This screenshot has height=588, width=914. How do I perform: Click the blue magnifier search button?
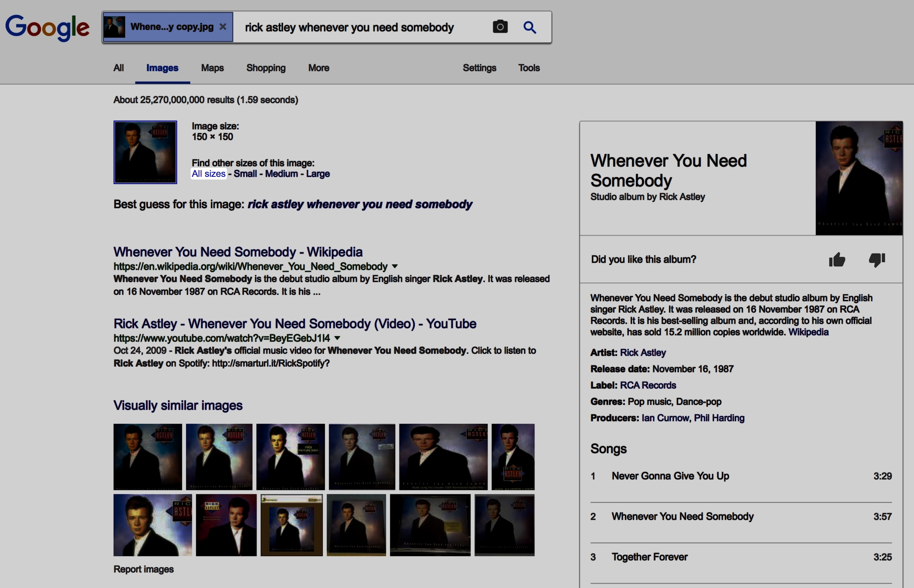(x=529, y=27)
